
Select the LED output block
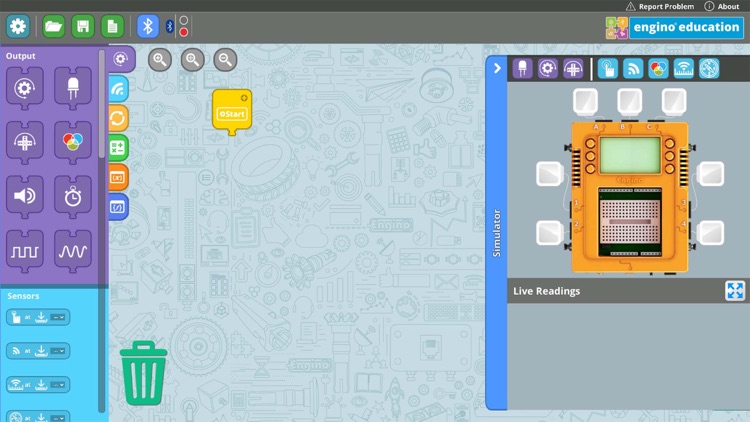73,88
